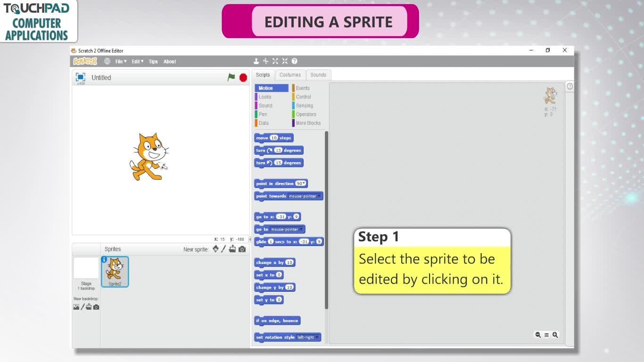The width and height of the screenshot is (644, 362).
Task: Click the change y by block
Action: tap(275, 288)
